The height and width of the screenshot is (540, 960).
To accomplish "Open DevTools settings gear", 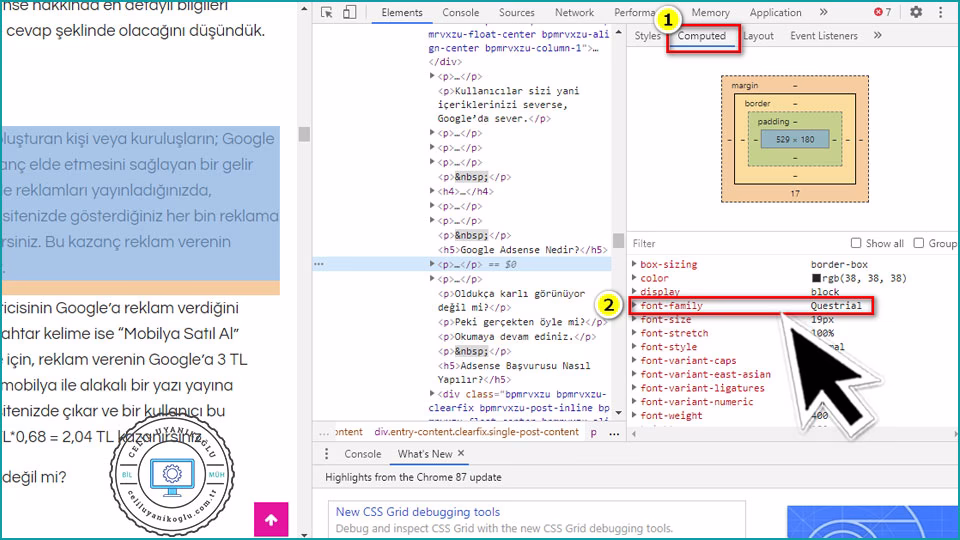I will click(x=916, y=13).
